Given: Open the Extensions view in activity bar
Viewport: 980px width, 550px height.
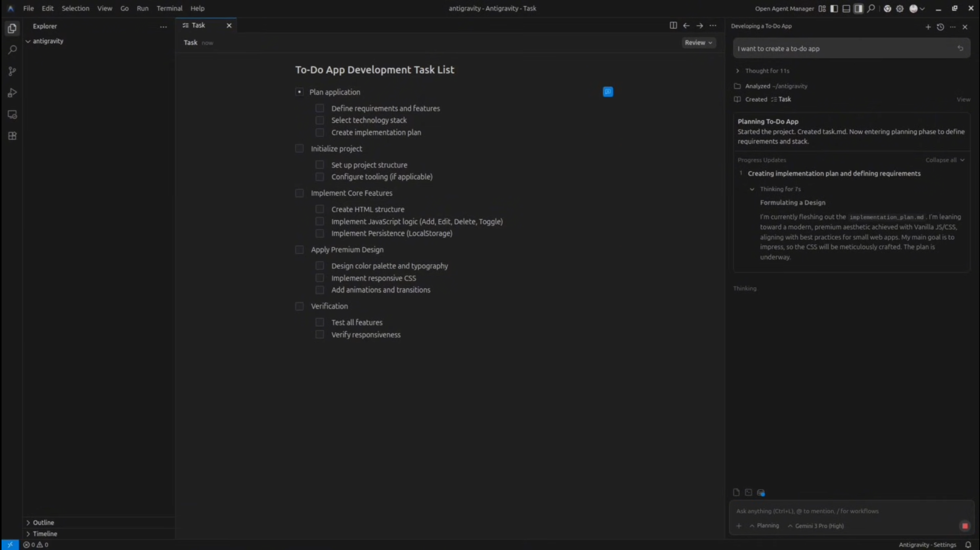Looking at the screenshot, I should tap(12, 136).
